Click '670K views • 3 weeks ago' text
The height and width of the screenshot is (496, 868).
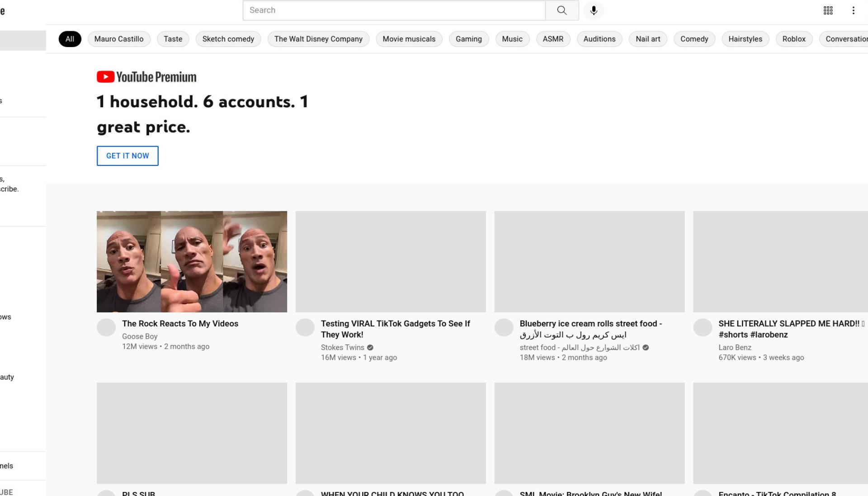pyautogui.click(x=761, y=358)
